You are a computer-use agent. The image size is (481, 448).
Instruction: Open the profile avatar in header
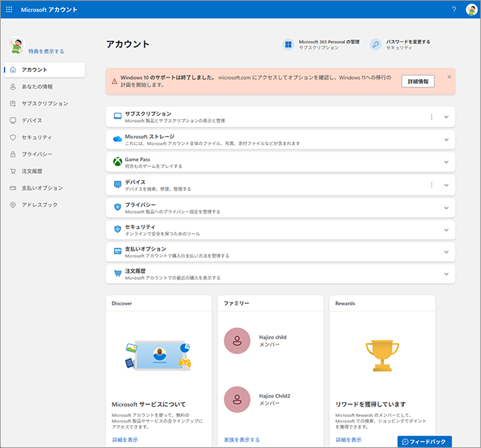471,10
